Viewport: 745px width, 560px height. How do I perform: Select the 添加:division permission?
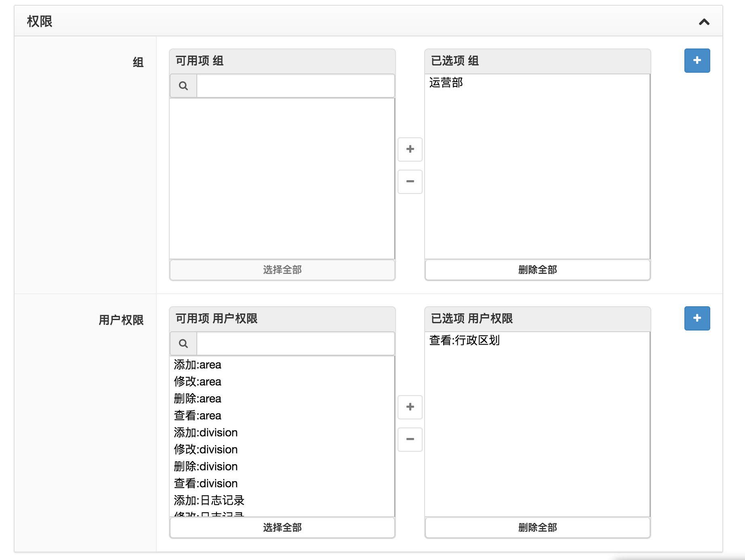coord(282,433)
